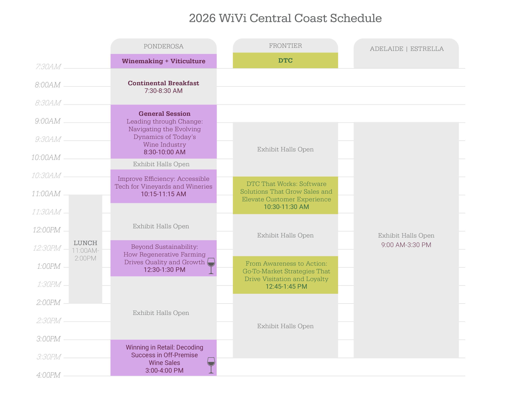Click the wine glass icon on Winning in Retail session
The image size is (507, 420).
coord(211,365)
